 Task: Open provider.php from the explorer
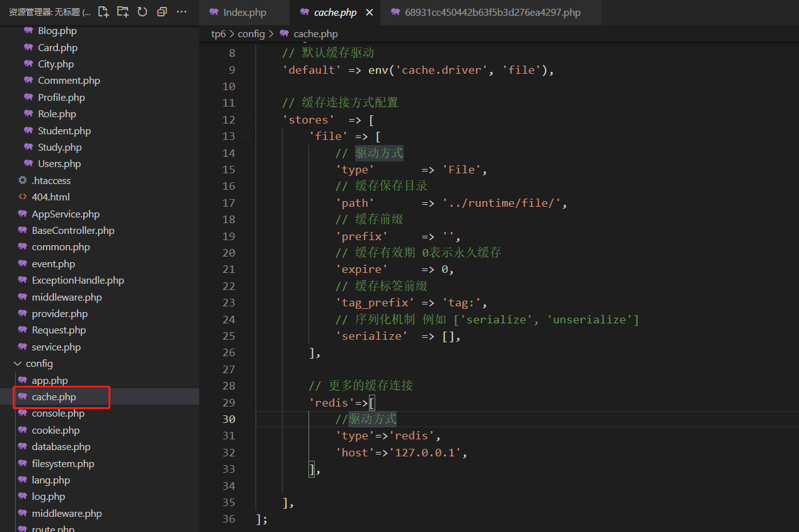tap(60, 314)
